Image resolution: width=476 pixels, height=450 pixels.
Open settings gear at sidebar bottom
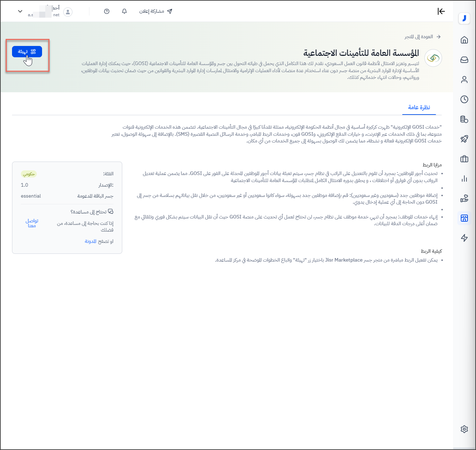pos(464,429)
